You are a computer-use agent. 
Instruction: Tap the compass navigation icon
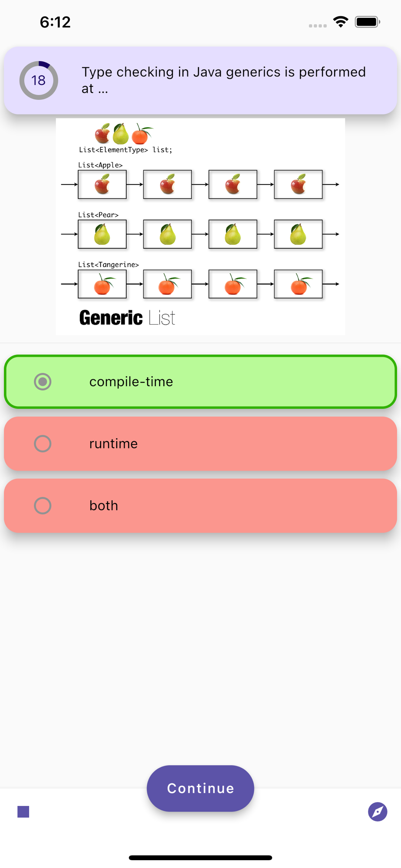377,812
